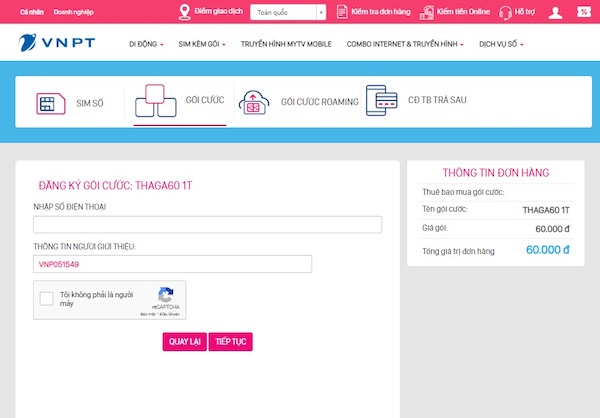Expand the DI ĐỘNG menu
Viewport: 600px width, 418px height.
pyautogui.click(x=146, y=44)
